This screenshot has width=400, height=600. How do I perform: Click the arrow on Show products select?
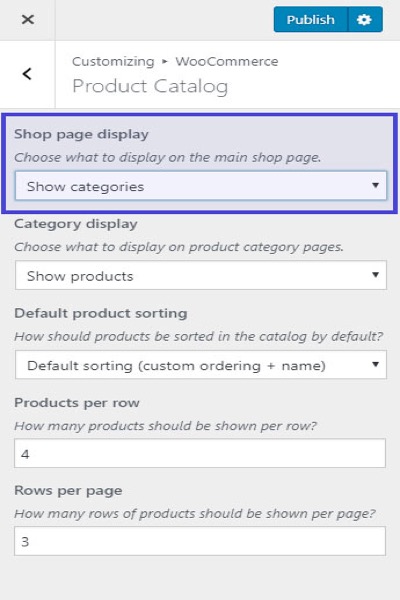376,275
